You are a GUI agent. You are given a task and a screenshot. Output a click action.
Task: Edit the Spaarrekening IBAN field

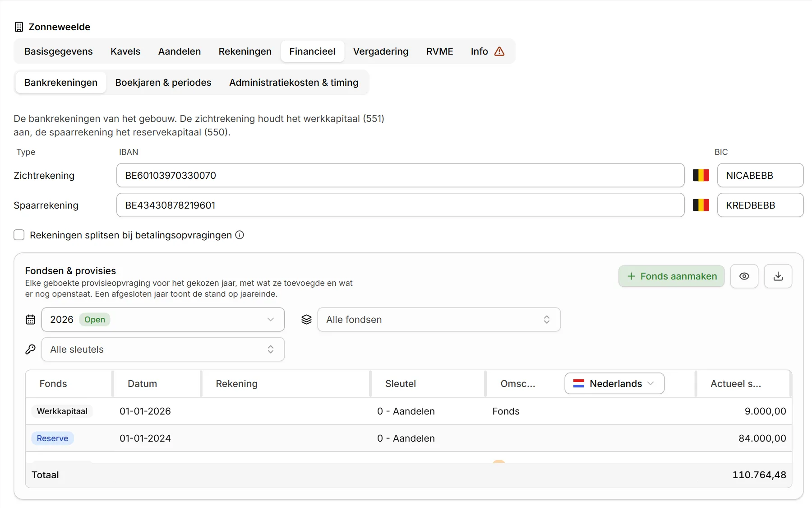401,205
